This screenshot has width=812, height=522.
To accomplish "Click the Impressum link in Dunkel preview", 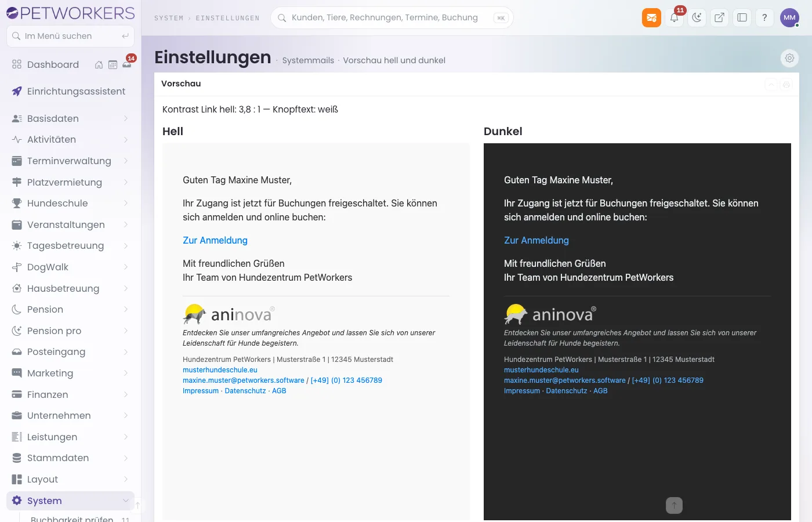I will 522,391.
